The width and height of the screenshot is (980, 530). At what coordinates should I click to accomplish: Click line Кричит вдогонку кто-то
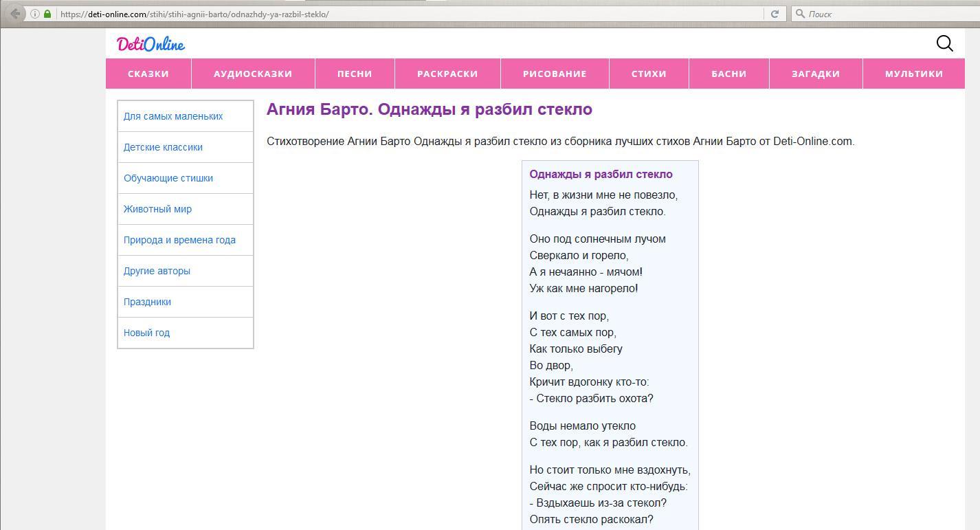coord(590,382)
